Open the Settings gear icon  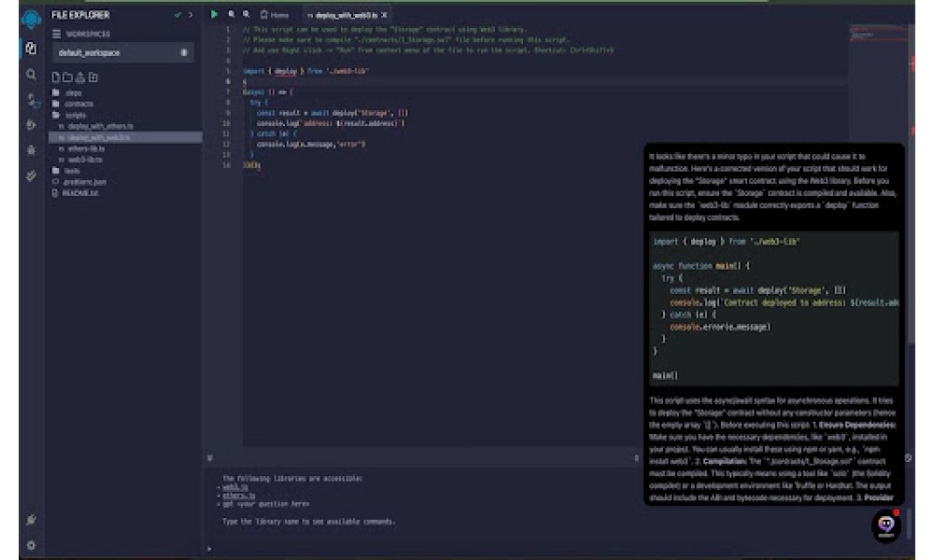(31, 545)
